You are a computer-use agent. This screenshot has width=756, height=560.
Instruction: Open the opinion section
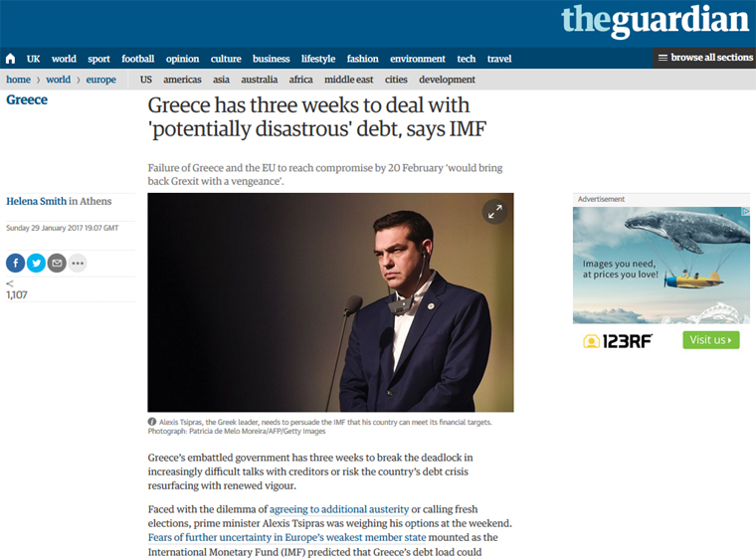tap(182, 59)
